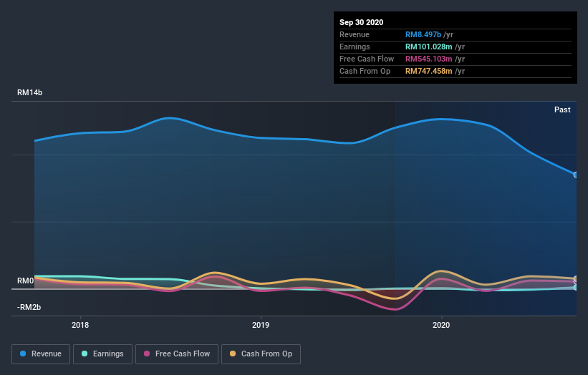Click the Earnings row label in tooltip
The width and height of the screenshot is (588, 375).
pos(355,47)
